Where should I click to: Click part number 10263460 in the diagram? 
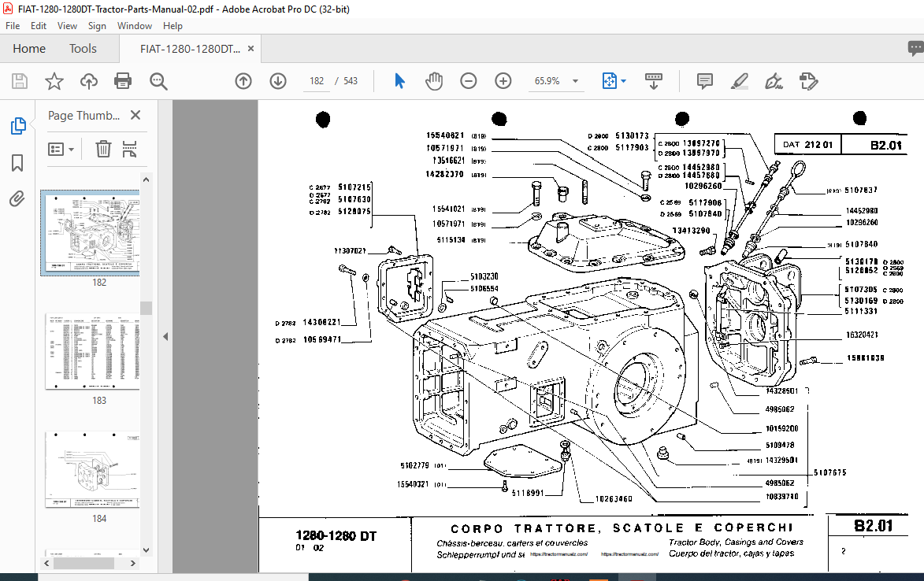pos(614,498)
